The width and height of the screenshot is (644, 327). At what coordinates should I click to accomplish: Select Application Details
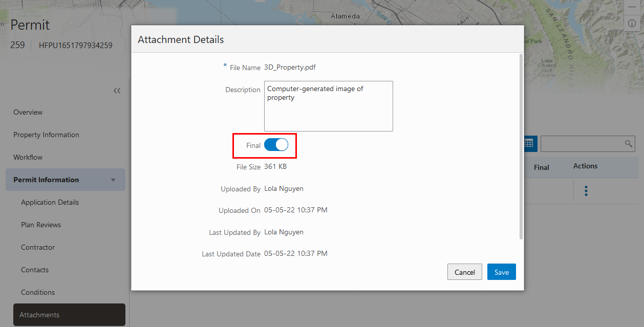[50, 202]
